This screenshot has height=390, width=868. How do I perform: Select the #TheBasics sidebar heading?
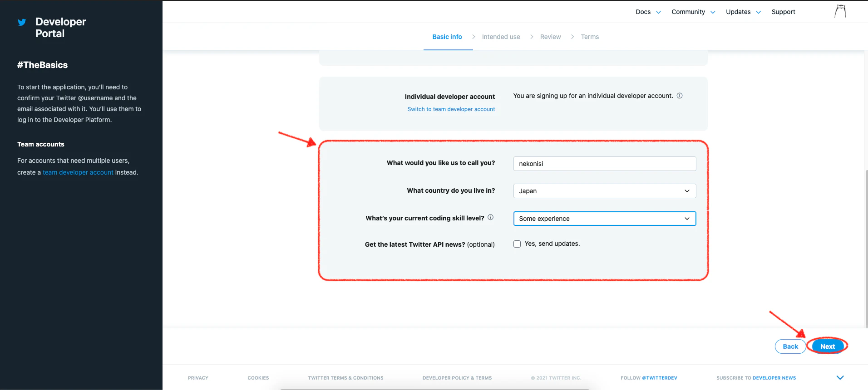click(42, 65)
